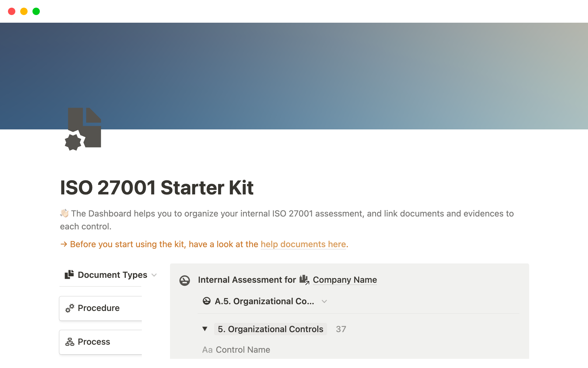Viewport: 588px width, 368px height.
Task: Click the 5. Organizational Controls group label
Action: pos(270,329)
